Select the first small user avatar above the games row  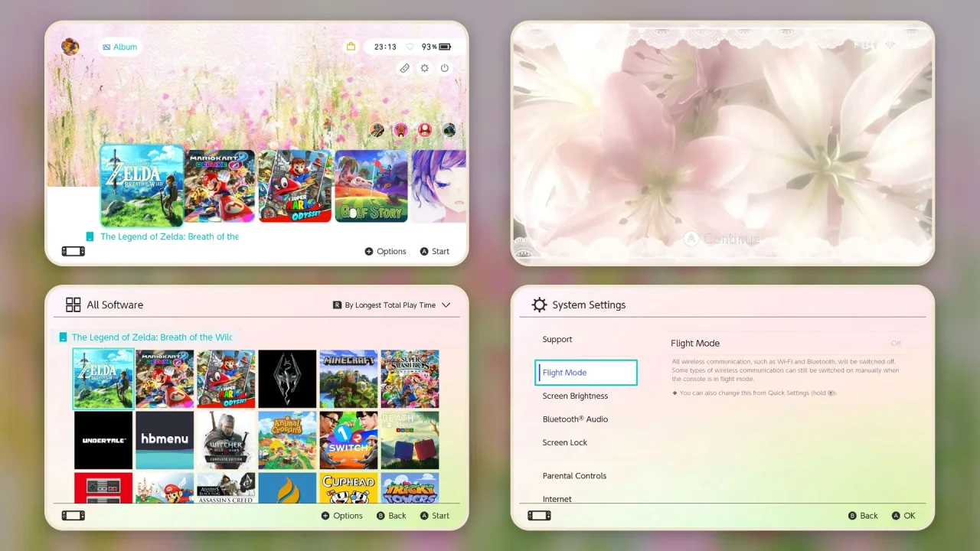[377, 130]
